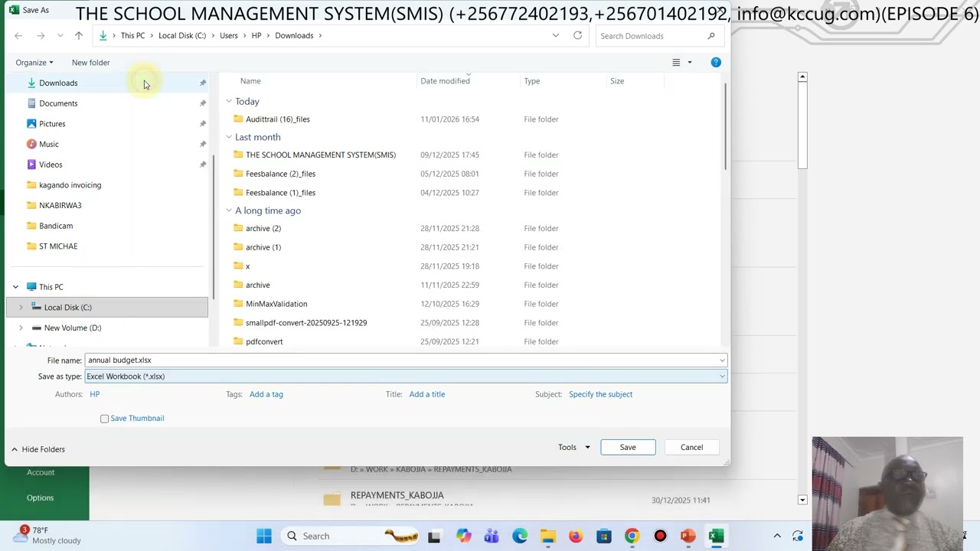Refresh the Downloads folder listing
980x551 pixels.
(x=577, y=35)
